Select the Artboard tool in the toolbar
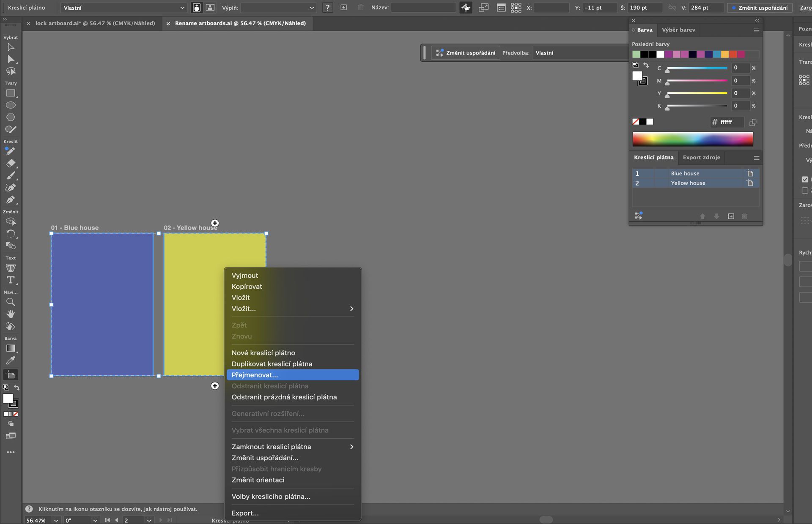The image size is (812, 524). pos(11,375)
